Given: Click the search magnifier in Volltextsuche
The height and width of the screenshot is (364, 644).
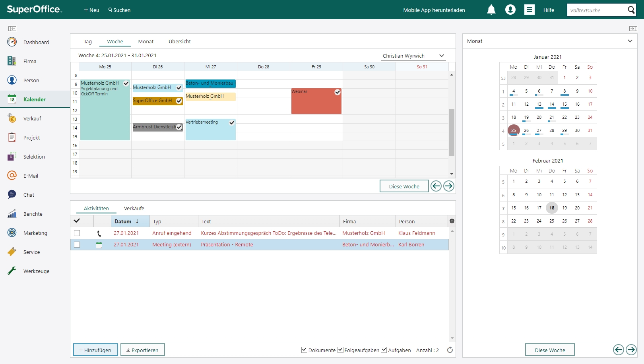Looking at the screenshot, I should click(x=631, y=10).
